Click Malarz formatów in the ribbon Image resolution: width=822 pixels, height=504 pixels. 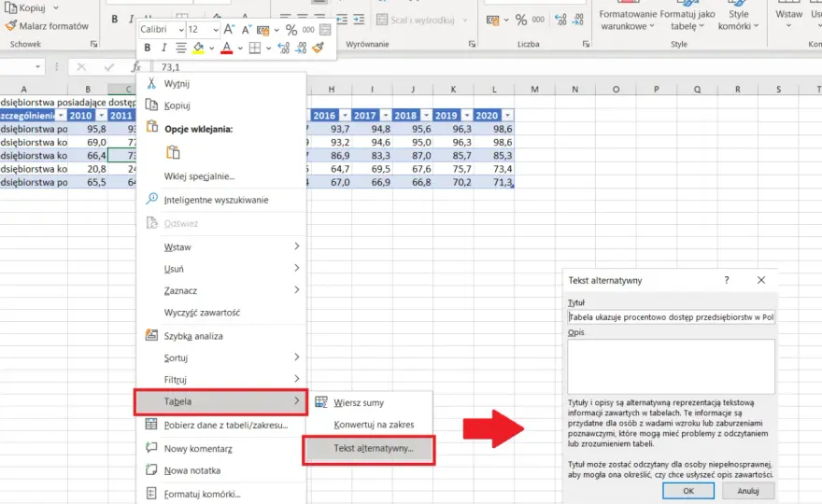point(47,26)
